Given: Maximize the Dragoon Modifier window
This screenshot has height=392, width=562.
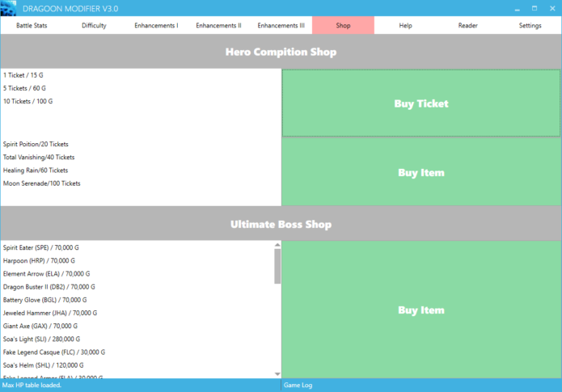Looking at the screenshot, I should (535, 8).
